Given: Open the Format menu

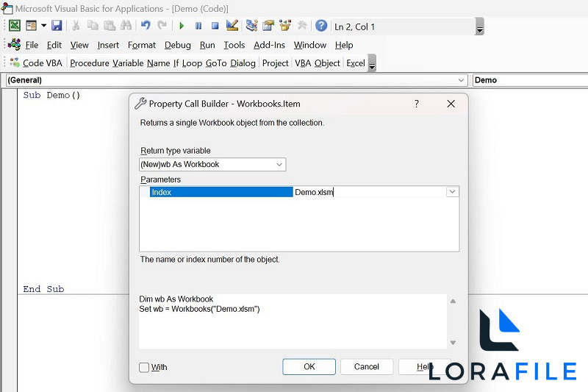Looking at the screenshot, I should tap(142, 45).
